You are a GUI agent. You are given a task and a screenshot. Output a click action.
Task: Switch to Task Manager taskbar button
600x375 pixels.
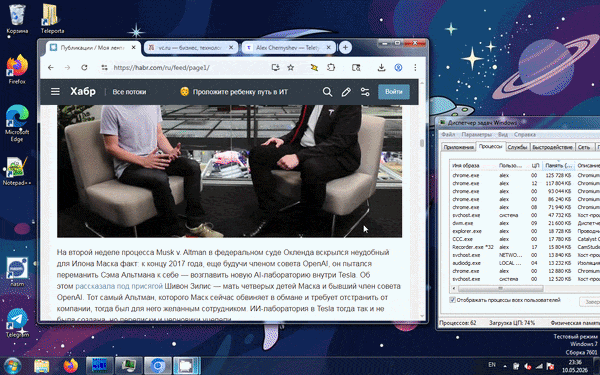point(128,366)
